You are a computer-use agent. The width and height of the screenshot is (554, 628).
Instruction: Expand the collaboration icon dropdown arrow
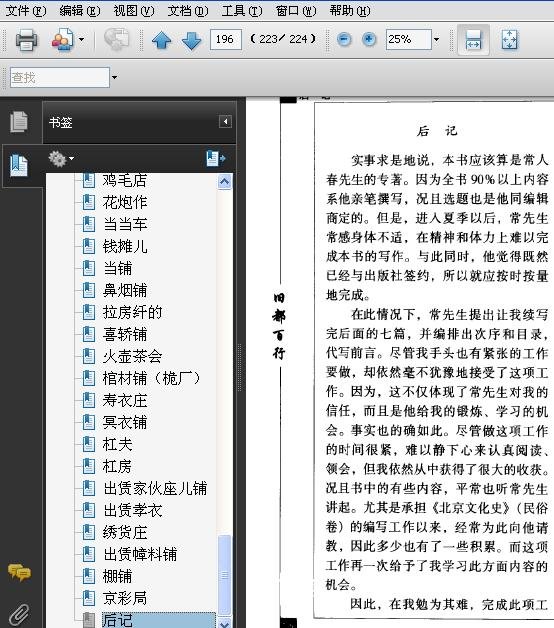click(81, 40)
